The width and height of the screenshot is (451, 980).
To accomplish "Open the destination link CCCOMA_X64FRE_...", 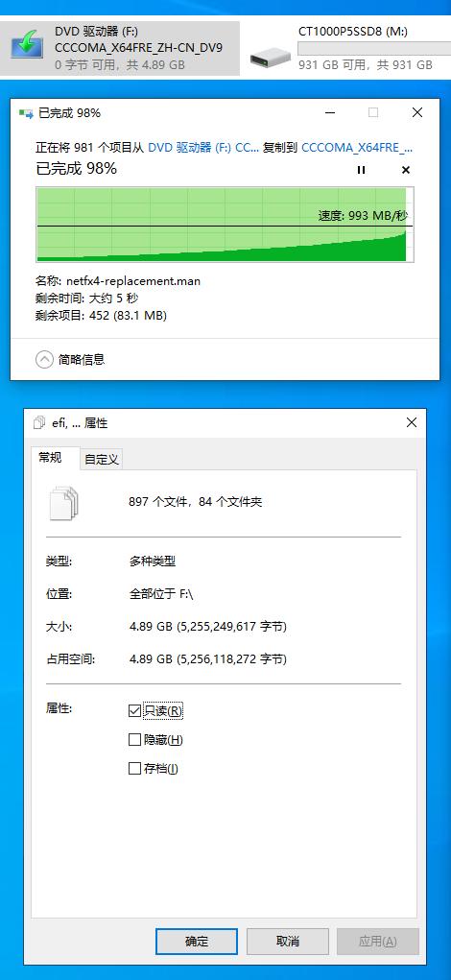I will click(x=357, y=148).
